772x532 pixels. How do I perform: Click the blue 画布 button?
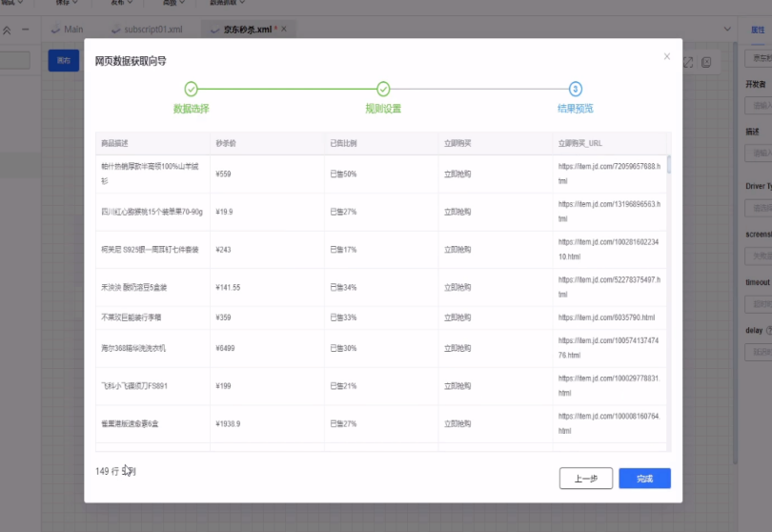pyautogui.click(x=64, y=61)
